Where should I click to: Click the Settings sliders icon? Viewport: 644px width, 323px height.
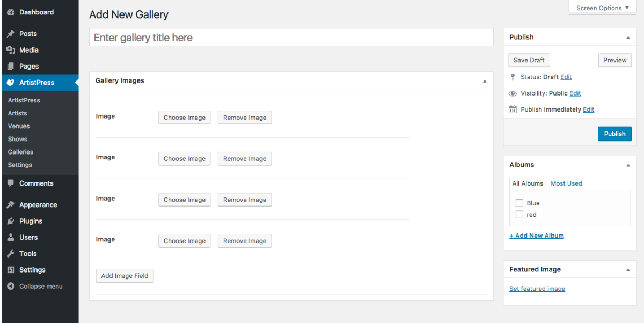[10, 270]
